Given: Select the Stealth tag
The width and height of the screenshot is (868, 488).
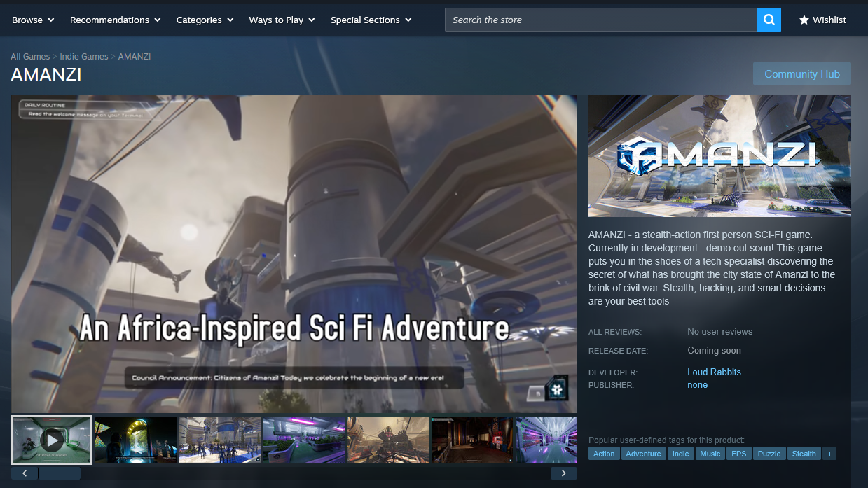Looking at the screenshot, I should pos(804,454).
